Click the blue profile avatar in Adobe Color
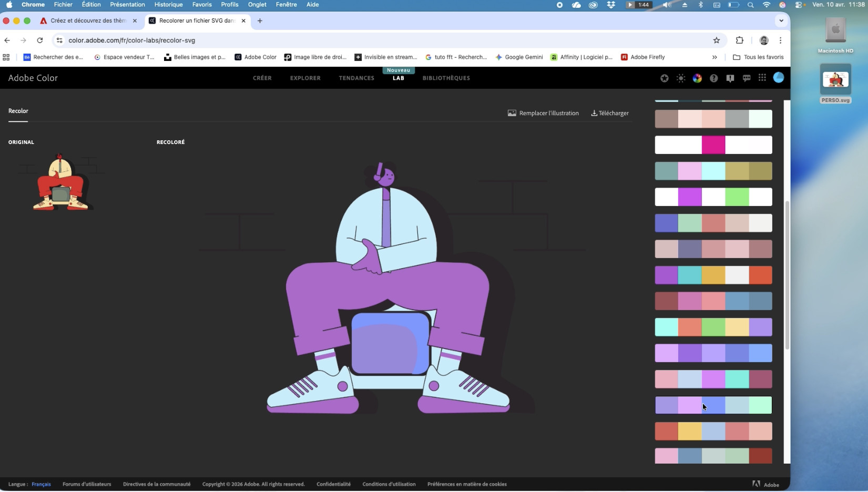 pos(779,78)
